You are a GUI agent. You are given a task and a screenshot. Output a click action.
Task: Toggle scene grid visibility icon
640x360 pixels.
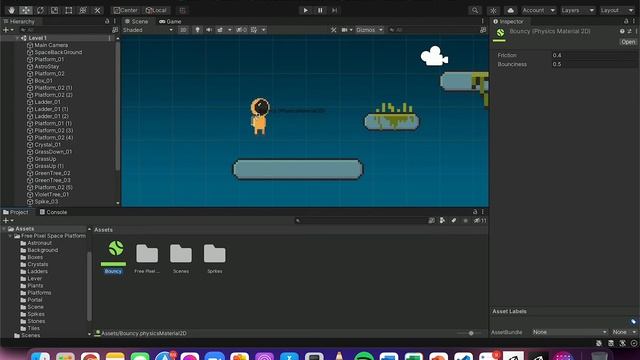point(254,30)
